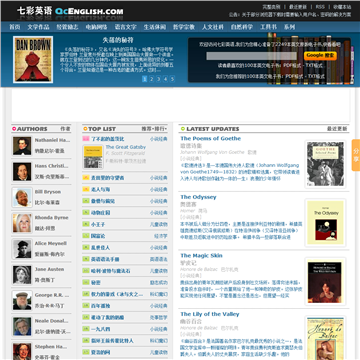
Task: Click the Google search button
Action: coord(320,56)
